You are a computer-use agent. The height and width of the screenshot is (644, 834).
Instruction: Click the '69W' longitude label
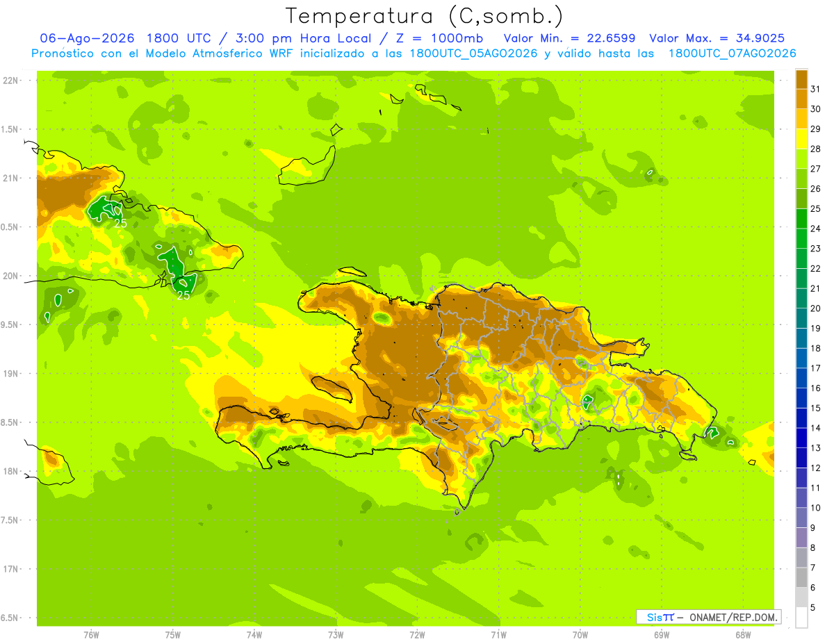661,635
